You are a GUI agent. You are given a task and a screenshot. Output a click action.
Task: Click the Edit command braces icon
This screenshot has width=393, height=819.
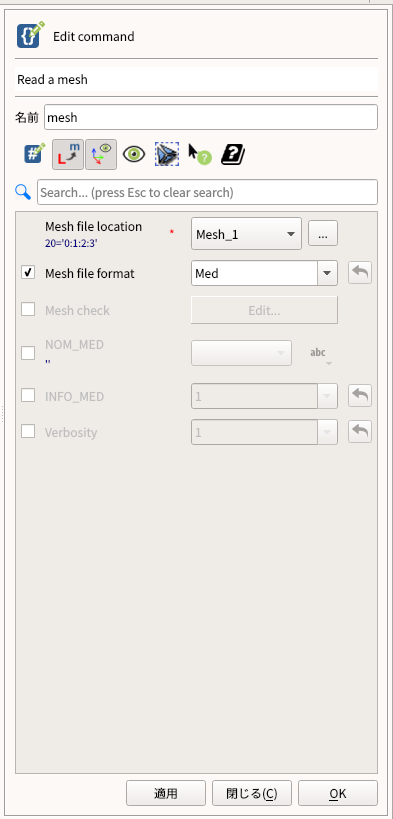tap(31, 36)
